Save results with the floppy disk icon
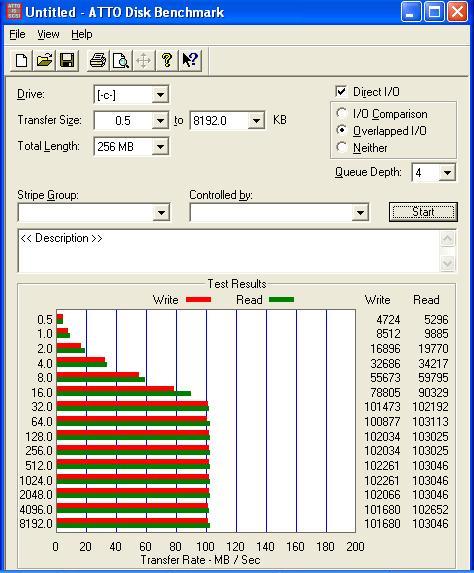Viewport: 474px width, 573px height. tap(67, 60)
